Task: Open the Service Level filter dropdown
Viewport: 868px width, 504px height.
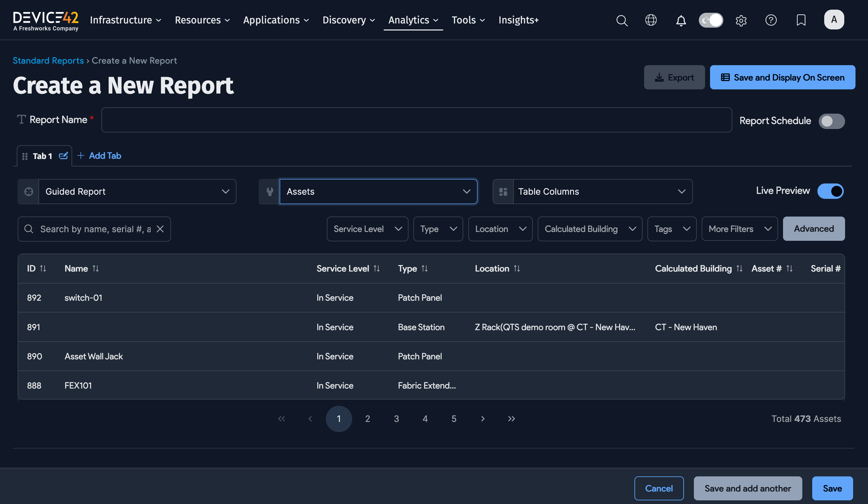Action: [x=367, y=229]
